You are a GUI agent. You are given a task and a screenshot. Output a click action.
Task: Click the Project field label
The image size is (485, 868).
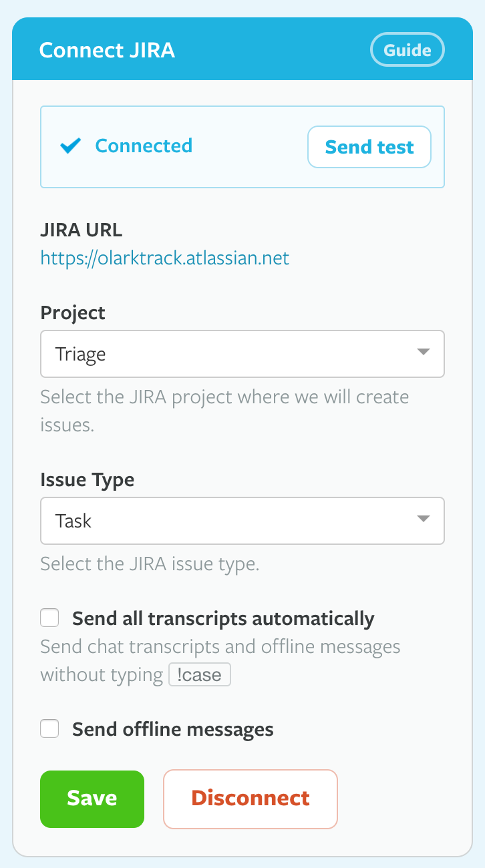click(x=73, y=312)
